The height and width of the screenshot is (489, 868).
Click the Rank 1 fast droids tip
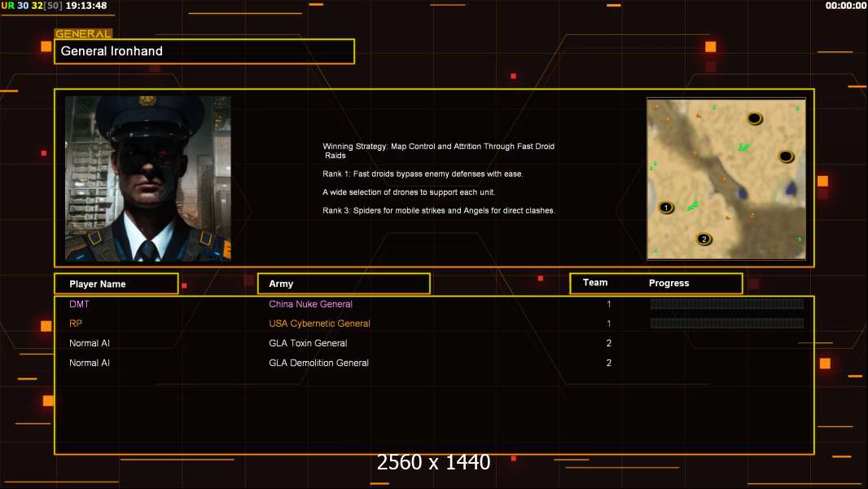pos(423,174)
